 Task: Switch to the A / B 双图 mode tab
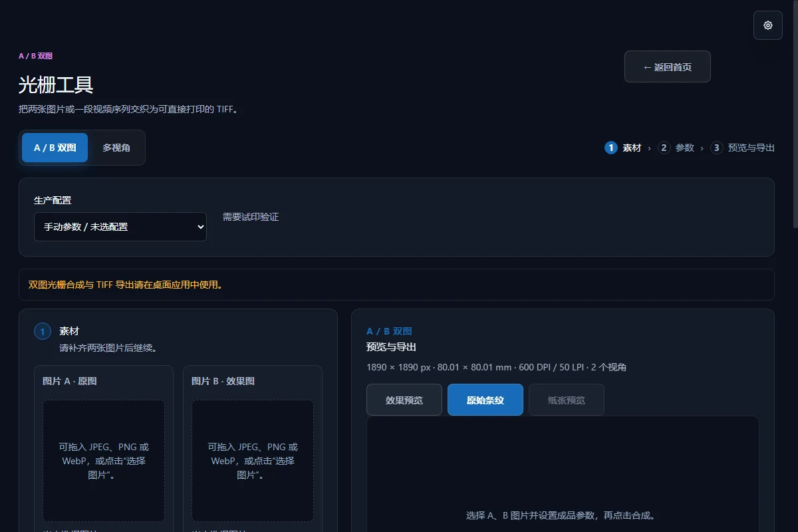point(55,148)
